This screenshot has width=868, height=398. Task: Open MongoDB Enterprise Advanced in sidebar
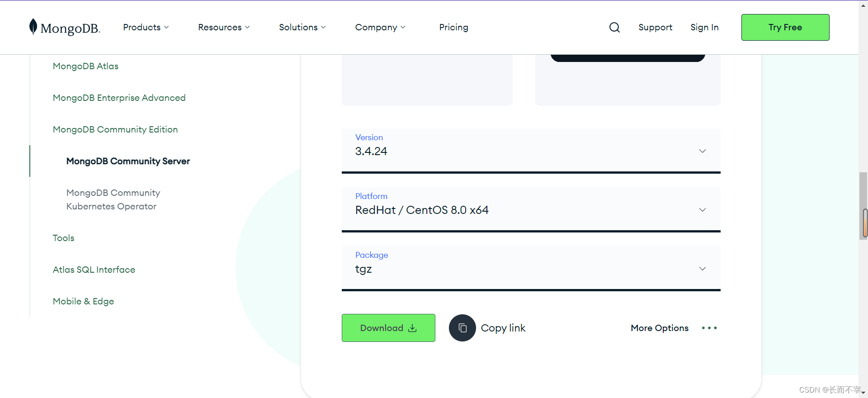[x=119, y=98]
